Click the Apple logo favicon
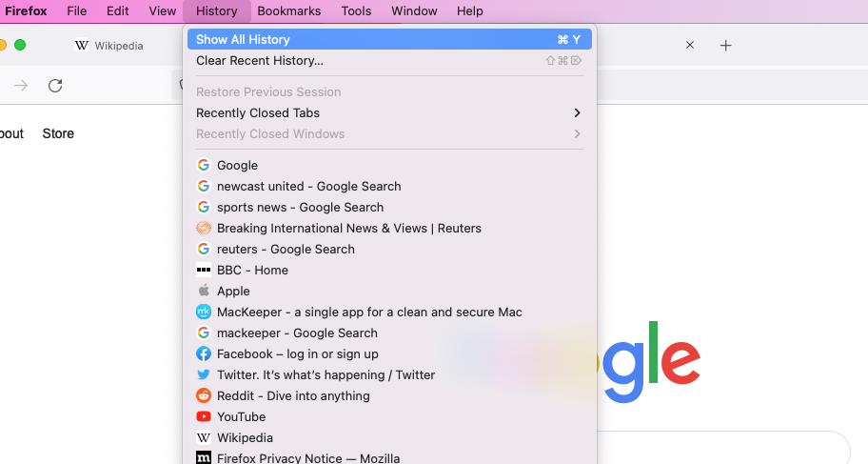Viewport: 868px width, 464px height. (204, 291)
